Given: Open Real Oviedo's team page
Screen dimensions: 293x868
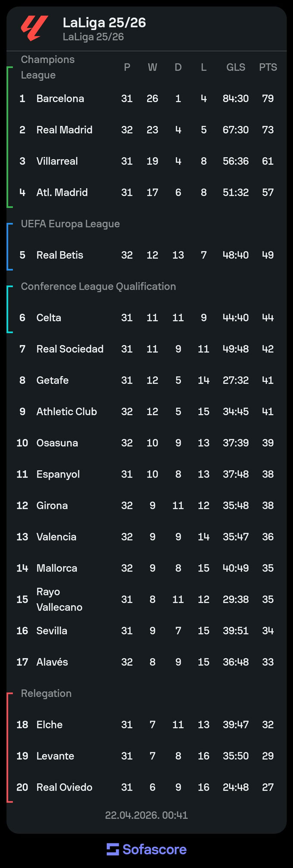Looking at the screenshot, I should (63, 787).
